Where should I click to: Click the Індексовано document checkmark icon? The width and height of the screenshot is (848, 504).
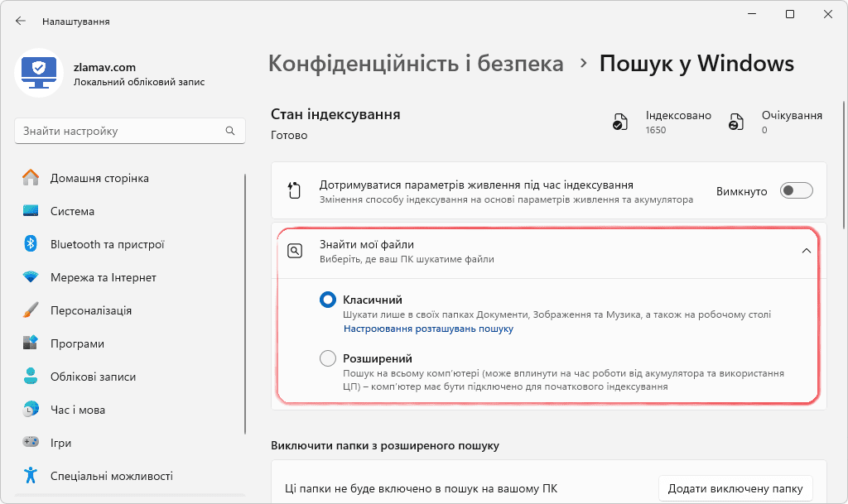[619, 122]
